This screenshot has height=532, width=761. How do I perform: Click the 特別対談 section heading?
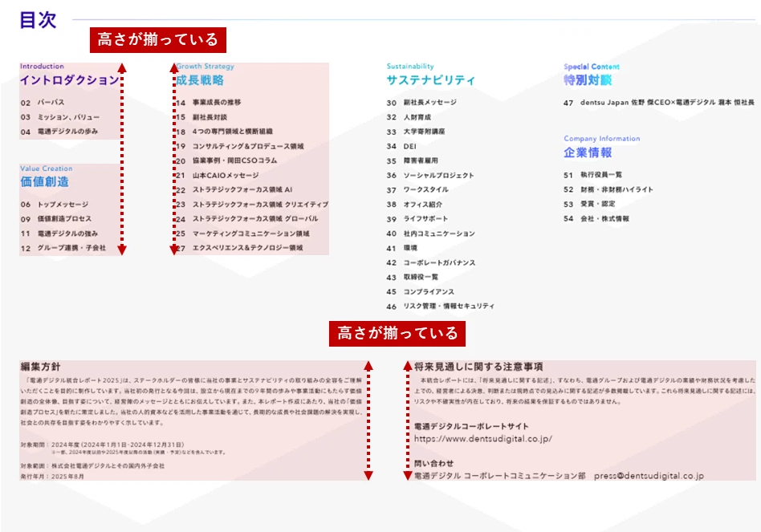[x=588, y=80]
